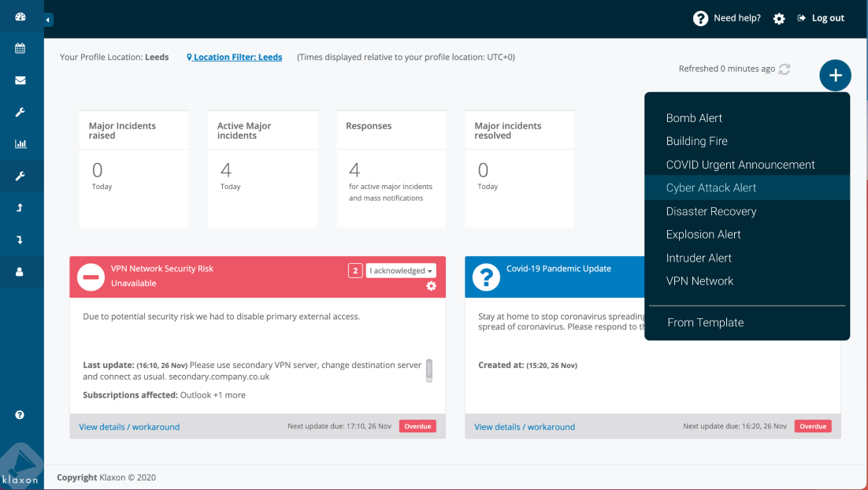This screenshot has width=868, height=490.
Task: Click the scrollbar in VPN incident card
Action: click(x=429, y=370)
